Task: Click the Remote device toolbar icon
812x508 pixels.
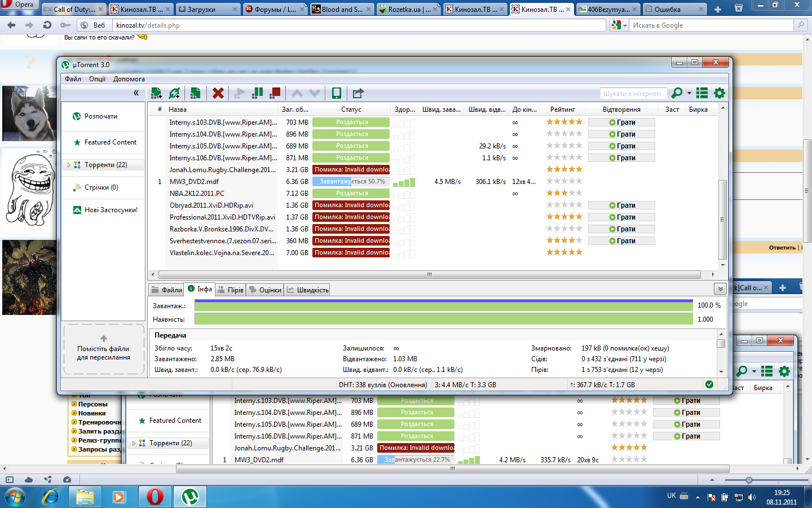Action: [337, 93]
